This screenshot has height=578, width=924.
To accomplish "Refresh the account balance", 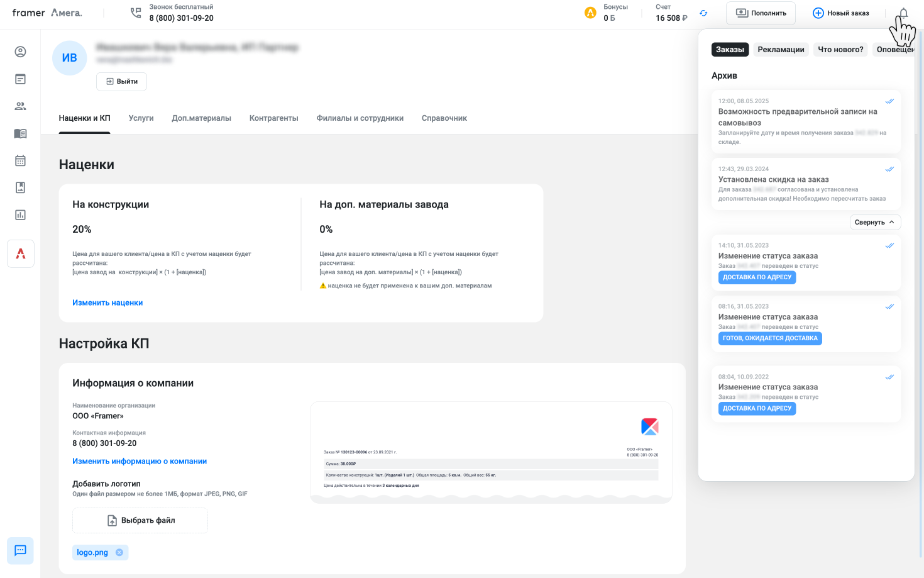I will click(703, 13).
